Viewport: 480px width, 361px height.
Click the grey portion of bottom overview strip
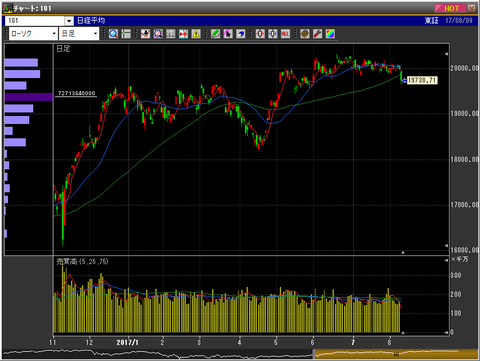pos(158,354)
